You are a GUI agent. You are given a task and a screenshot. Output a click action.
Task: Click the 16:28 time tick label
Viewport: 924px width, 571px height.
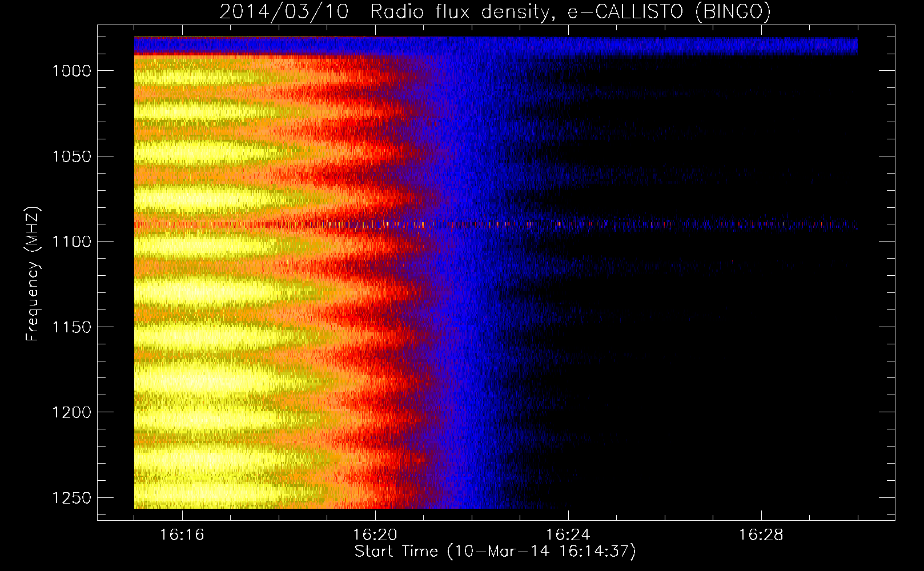(x=761, y=535)
